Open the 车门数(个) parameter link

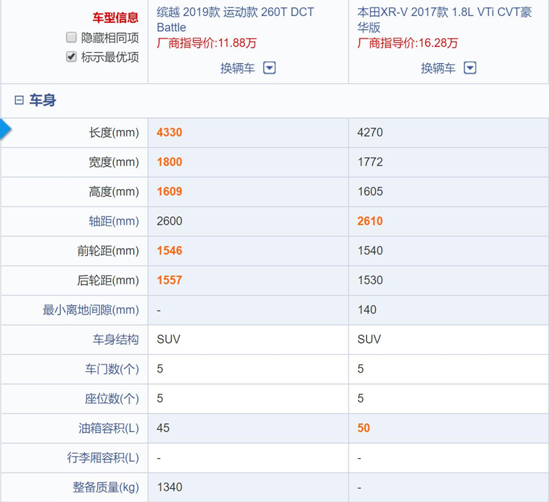pos(112,369)
